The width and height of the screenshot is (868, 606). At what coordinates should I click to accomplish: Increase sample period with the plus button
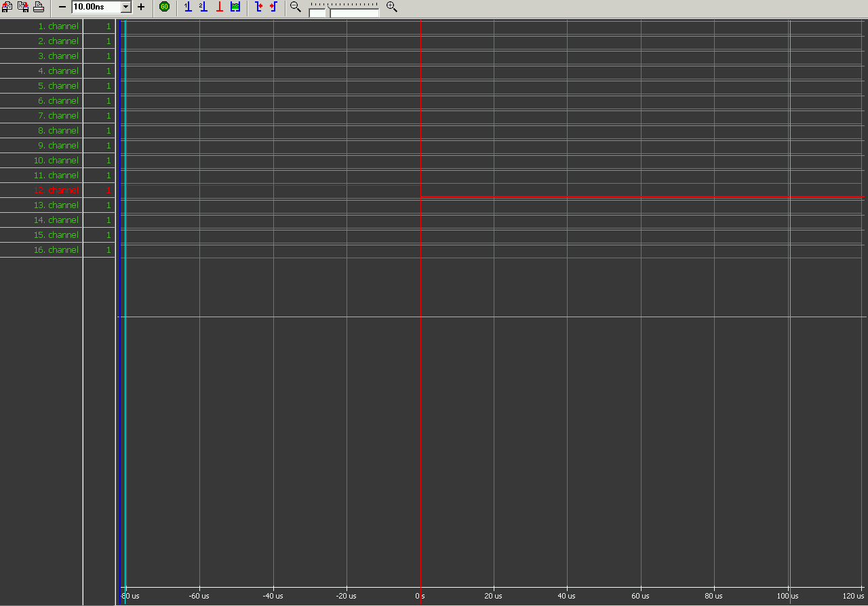(x=141, y=7)
